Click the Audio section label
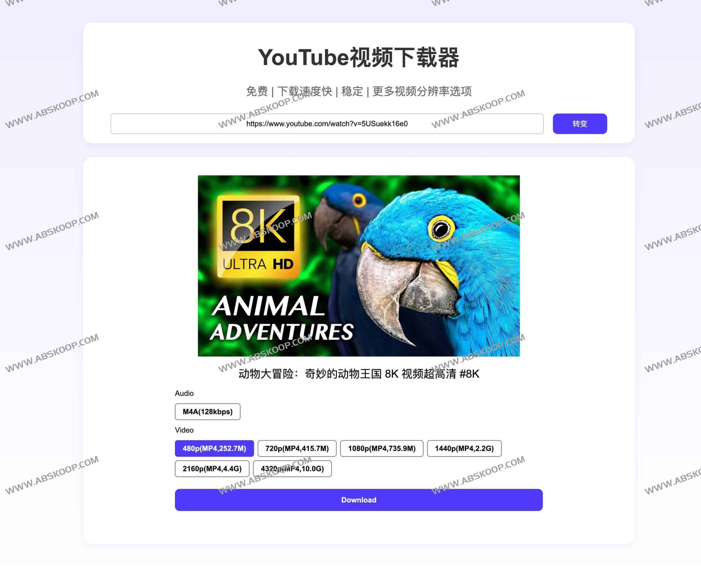 tap(184, 393)
